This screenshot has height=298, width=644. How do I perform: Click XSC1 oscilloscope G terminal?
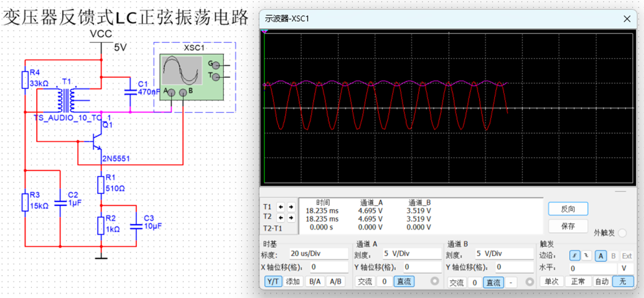pyautogui.click(x=216, y=65)
